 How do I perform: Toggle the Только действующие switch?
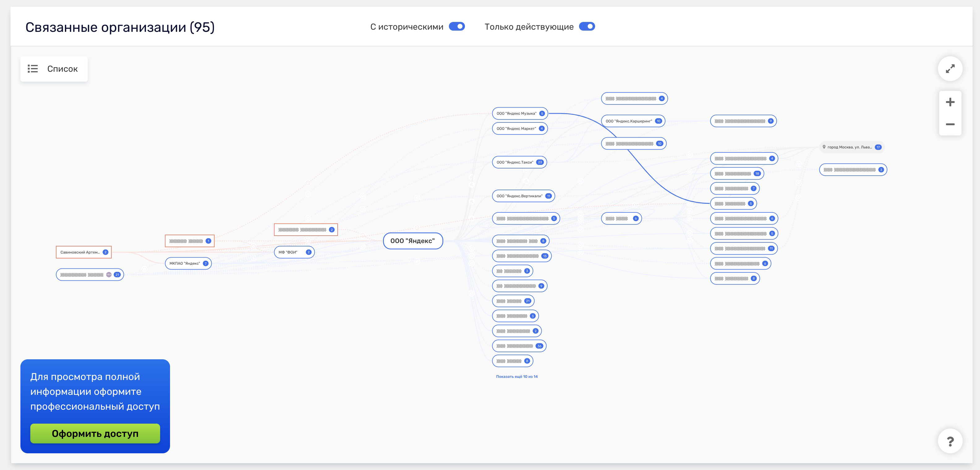click(587, 27)
